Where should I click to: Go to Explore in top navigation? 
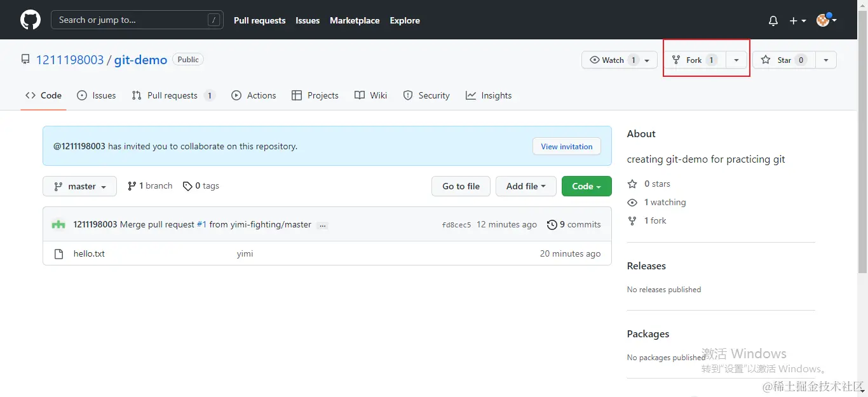[x=405, y=20]
